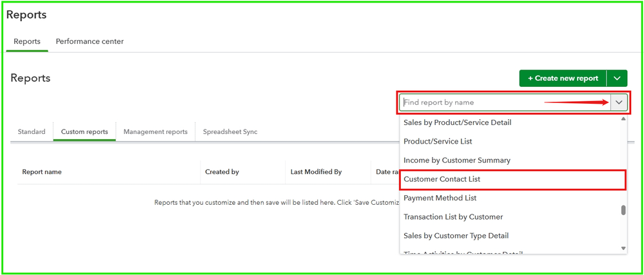Pick Income by Customer Summary report

point(456,160)
